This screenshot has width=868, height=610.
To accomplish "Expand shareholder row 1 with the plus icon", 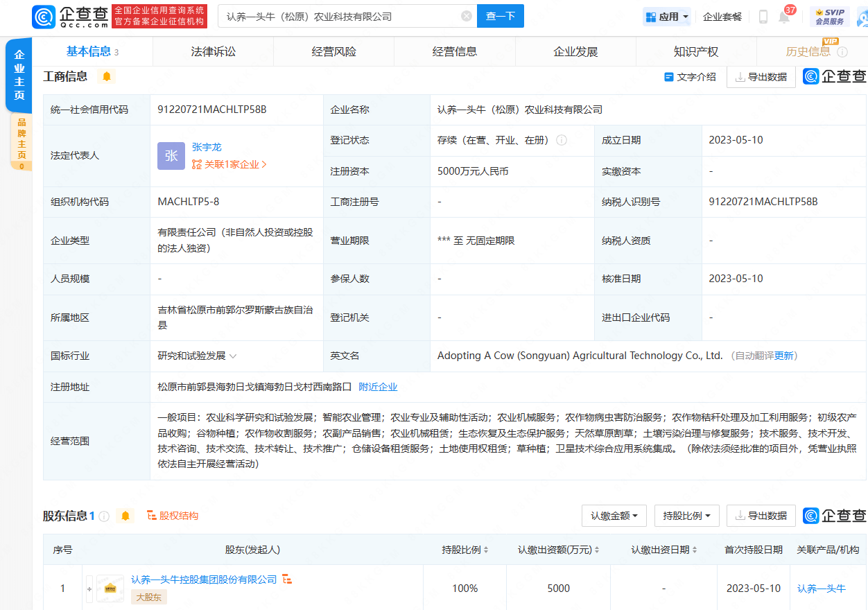I will tap(89, 589).
